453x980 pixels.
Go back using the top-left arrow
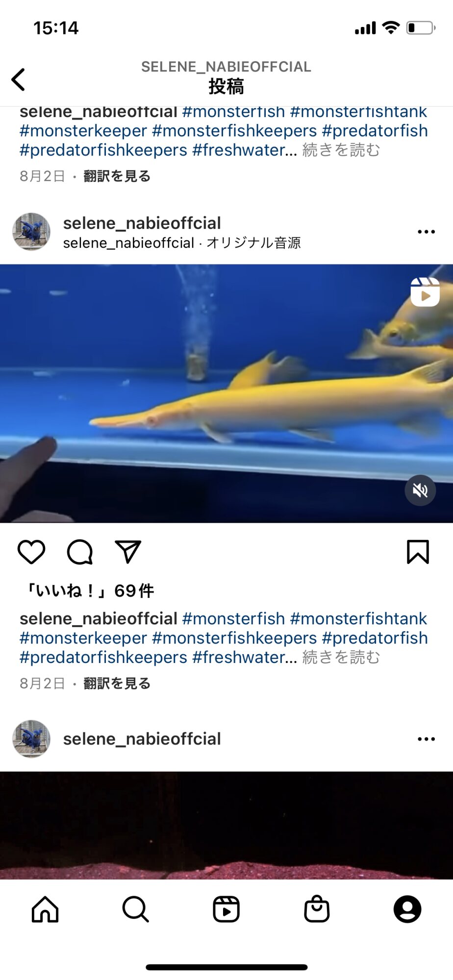18,79
